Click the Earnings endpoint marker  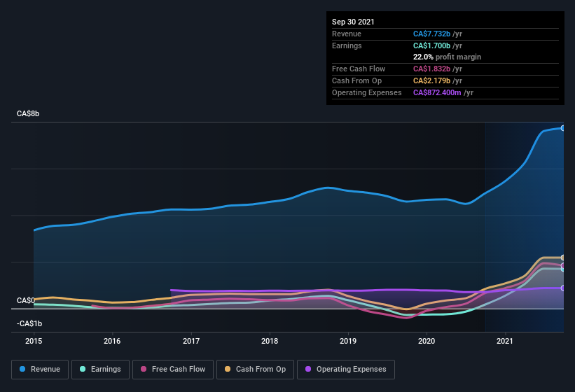[x=563, y=269]
